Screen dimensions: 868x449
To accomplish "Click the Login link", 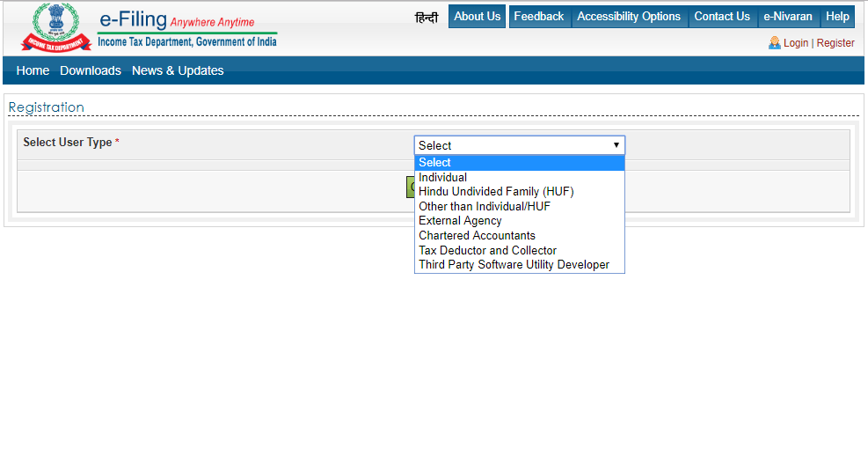I will tap(796, 42).
